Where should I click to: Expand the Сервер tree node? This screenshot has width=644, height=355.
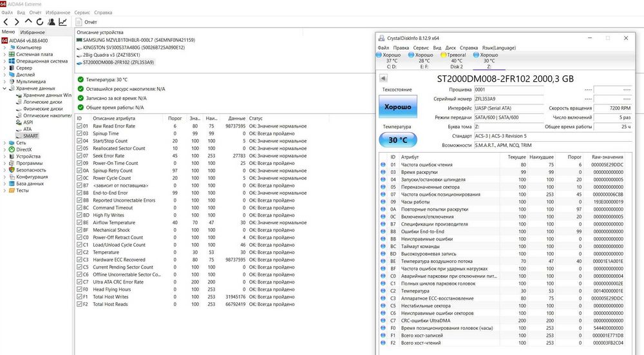click(5, 68)
